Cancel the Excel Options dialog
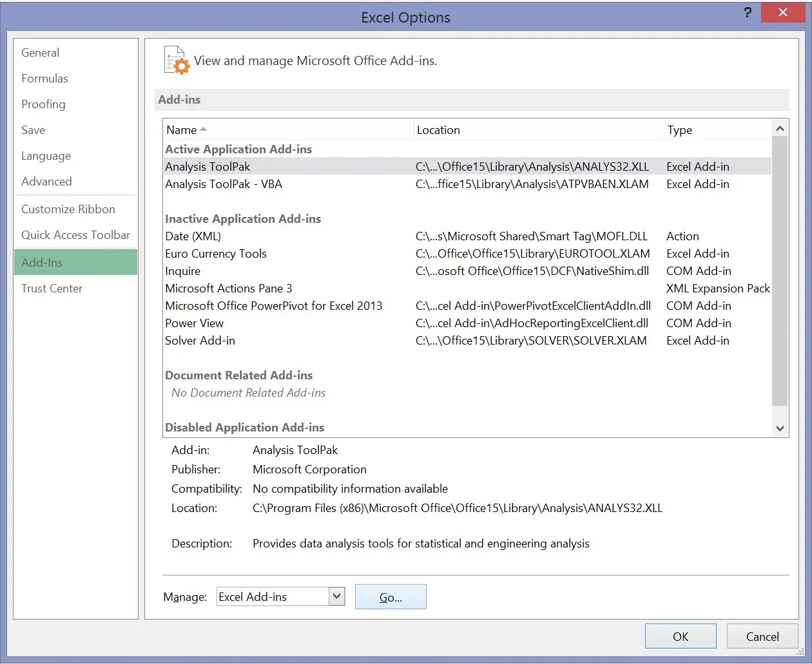812x664 pixels. [762, 636]
